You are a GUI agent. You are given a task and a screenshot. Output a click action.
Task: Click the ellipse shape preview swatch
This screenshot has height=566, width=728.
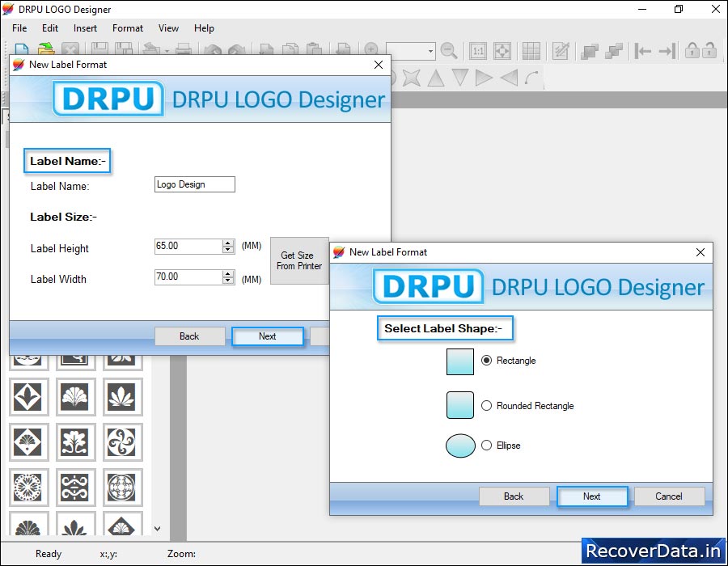coord(460,446)
